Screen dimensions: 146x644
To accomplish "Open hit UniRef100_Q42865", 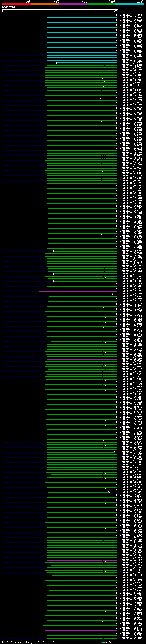I will pyautogui.click(x=131, y=361).
